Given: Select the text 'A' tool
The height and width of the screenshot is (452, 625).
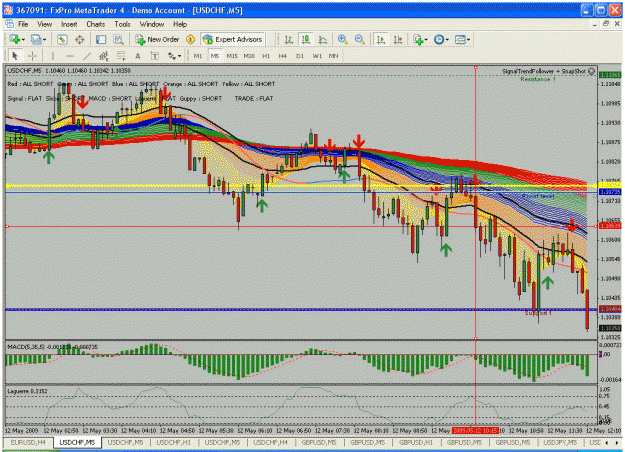Looking at the screenshot, I should click(x=138, y=56).
